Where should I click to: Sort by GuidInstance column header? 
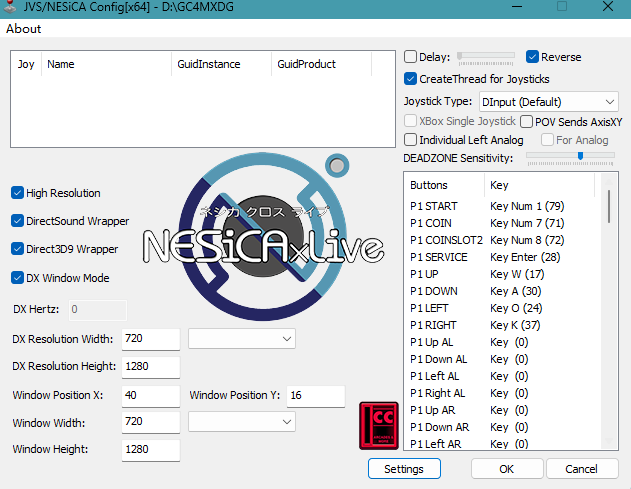pyautogui.click(x=222, y=64)
